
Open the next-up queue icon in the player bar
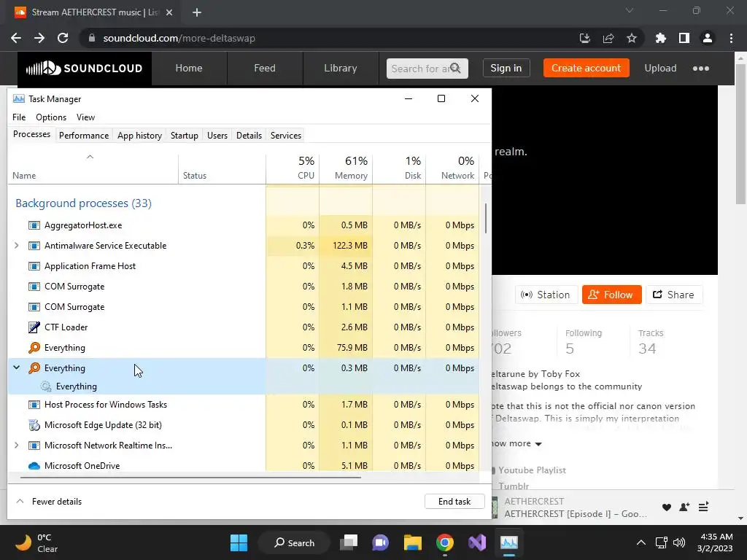point(704,507)
